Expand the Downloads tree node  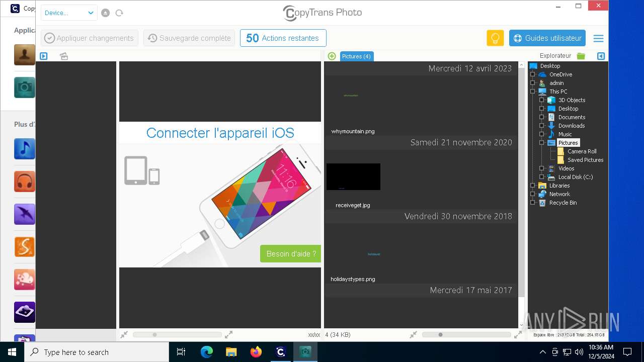tap(542, 126)
